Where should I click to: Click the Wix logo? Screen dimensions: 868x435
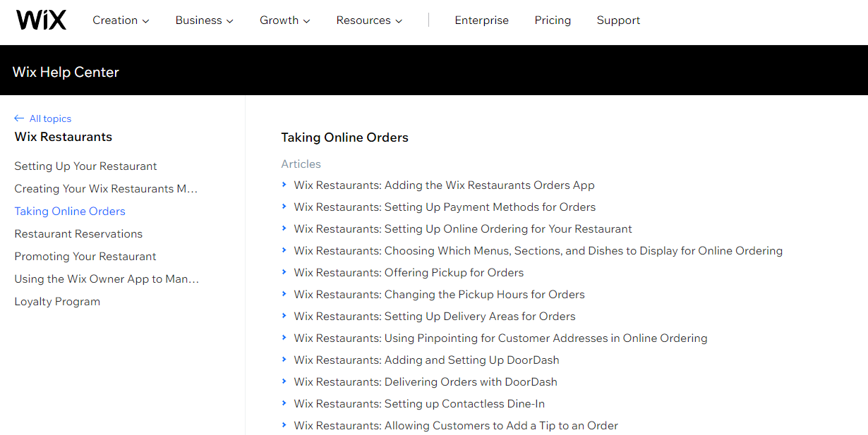[x=42, y=20]
